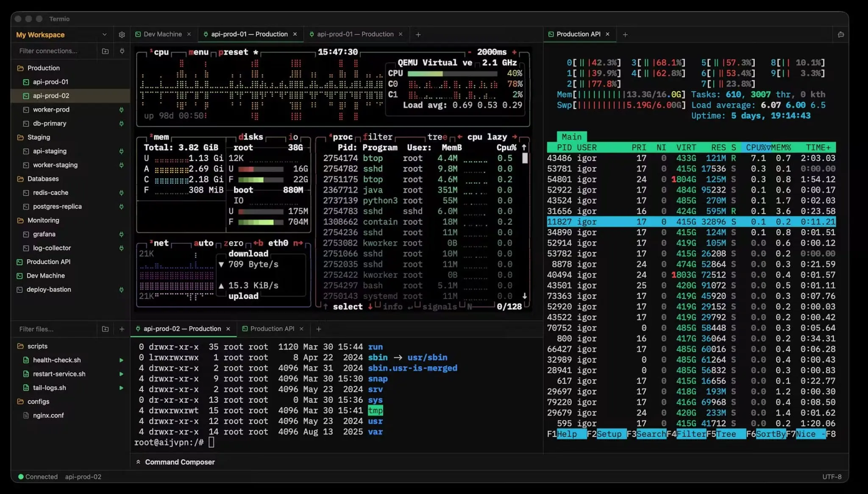Click plug icon beside Filter connections

(x=122, y=51)
